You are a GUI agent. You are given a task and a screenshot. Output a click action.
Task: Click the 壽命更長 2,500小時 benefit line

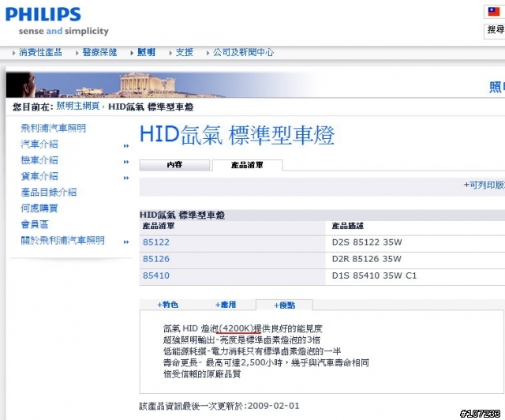266,362
